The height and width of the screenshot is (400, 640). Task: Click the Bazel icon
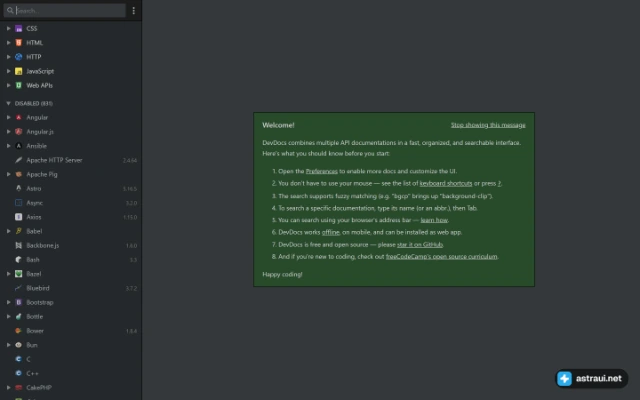click(x=18, y=274)
